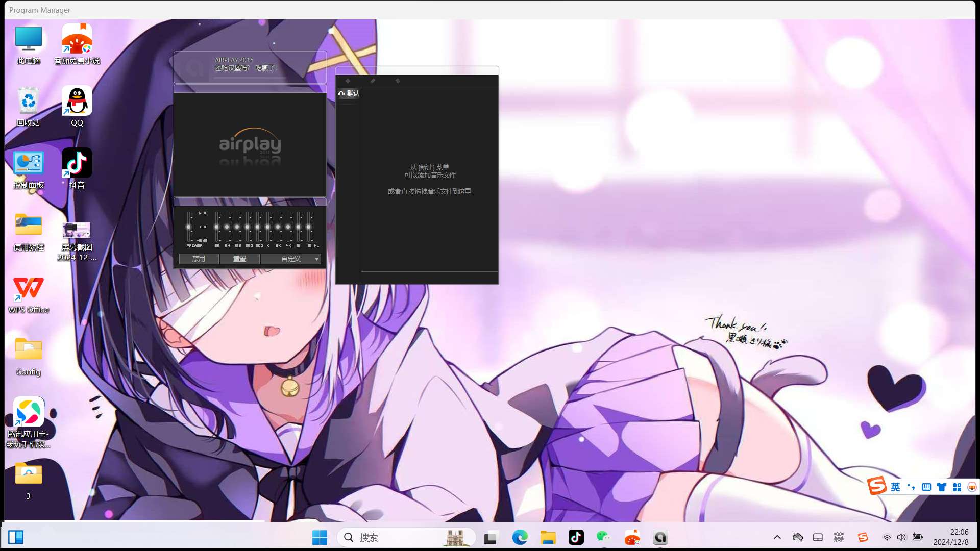
Task: Click the Sogou S logo on the floating IME bar
Action: click(x=877, y=485)
